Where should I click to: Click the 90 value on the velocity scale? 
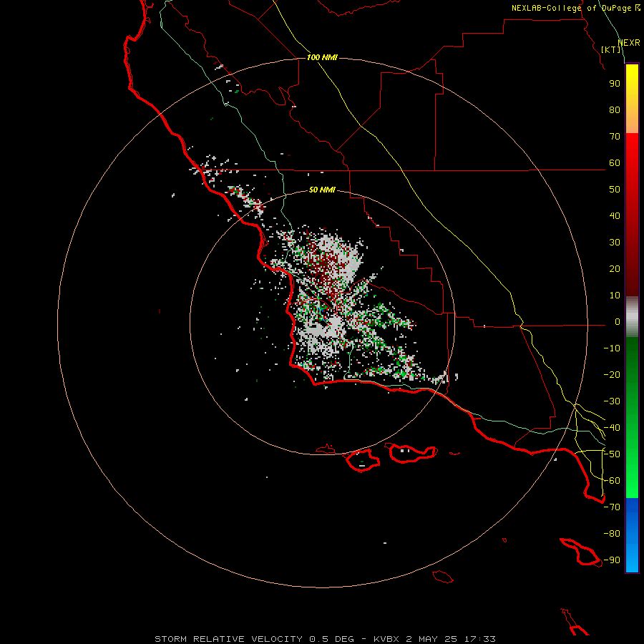tap(615, 84)
